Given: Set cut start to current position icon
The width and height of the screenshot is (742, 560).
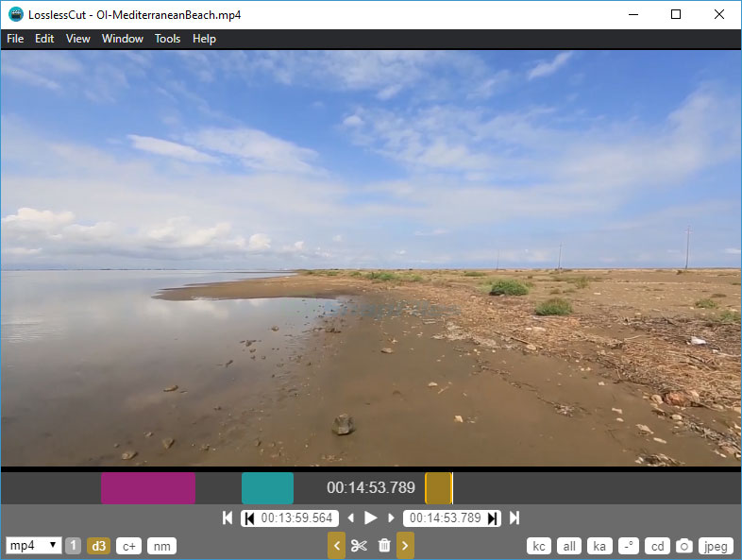Looking at the screenshot, I should click(x=250, y=518).
